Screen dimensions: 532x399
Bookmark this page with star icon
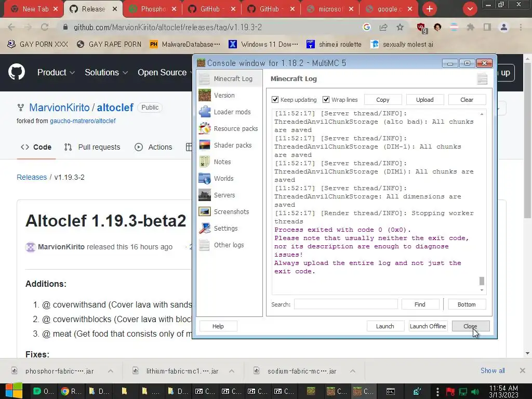400,27
